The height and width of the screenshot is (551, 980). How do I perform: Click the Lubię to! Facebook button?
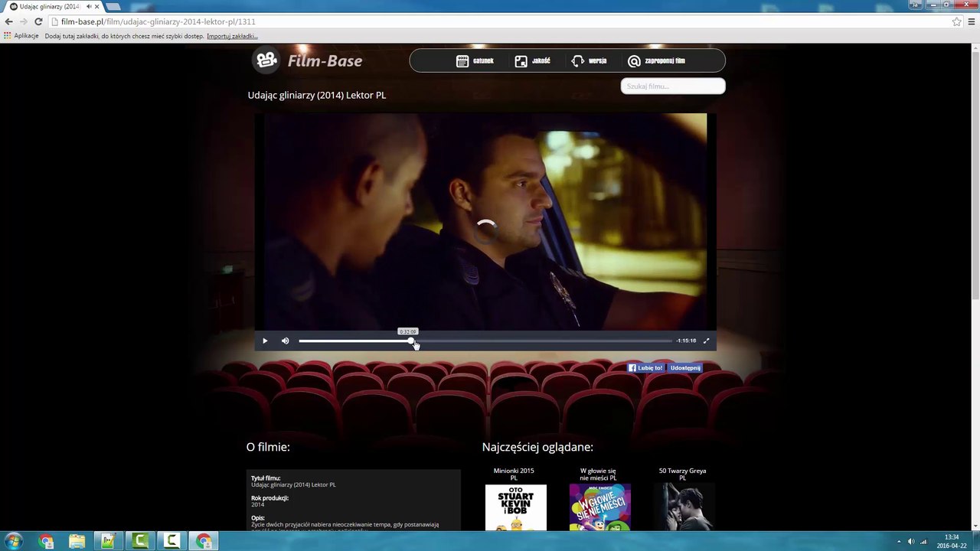click(x=645, y=368)
